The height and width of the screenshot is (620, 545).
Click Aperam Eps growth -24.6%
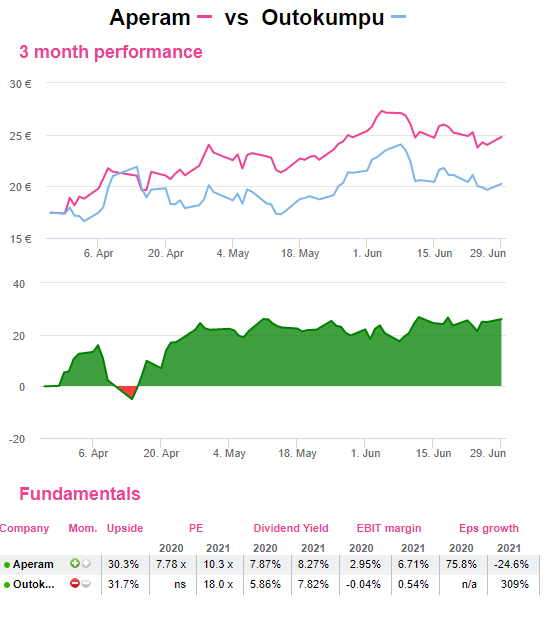pyautogui.click(x=511, y=564)
